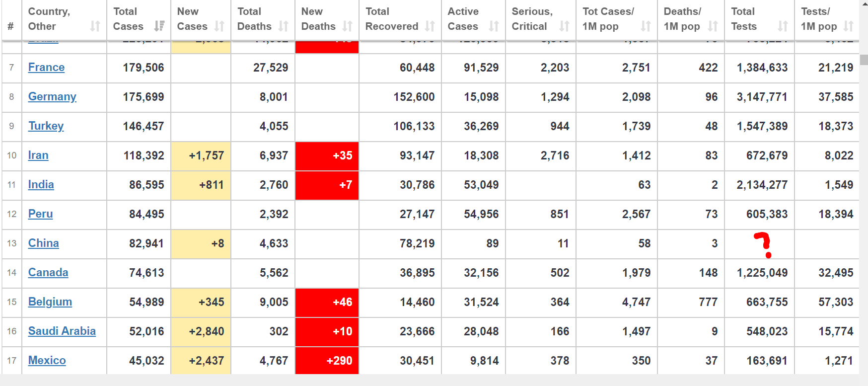Select Canada total tests 1,225,049

coord(762,273)
